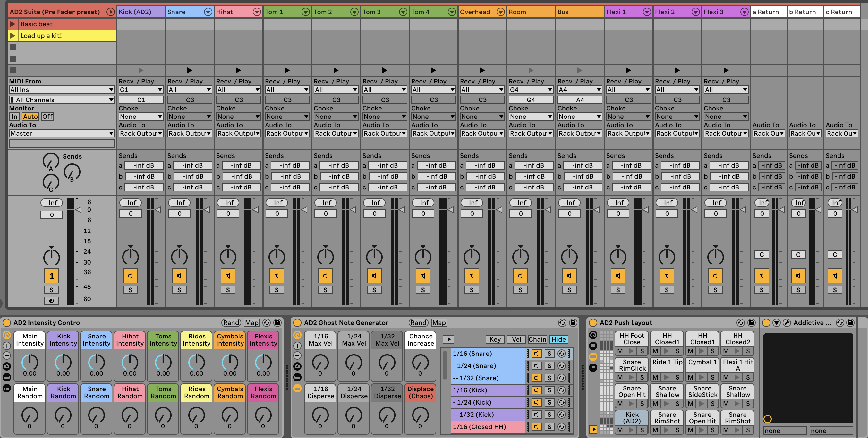Save the AD2 Push Layout preset
868x438 pixels.
click(751, 323)
